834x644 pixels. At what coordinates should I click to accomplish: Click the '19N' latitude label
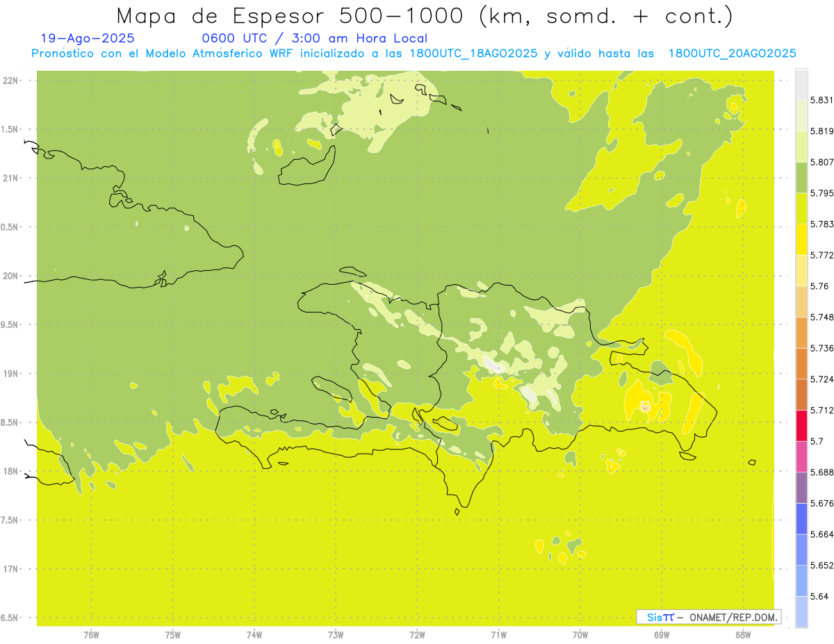click(11, 374)
